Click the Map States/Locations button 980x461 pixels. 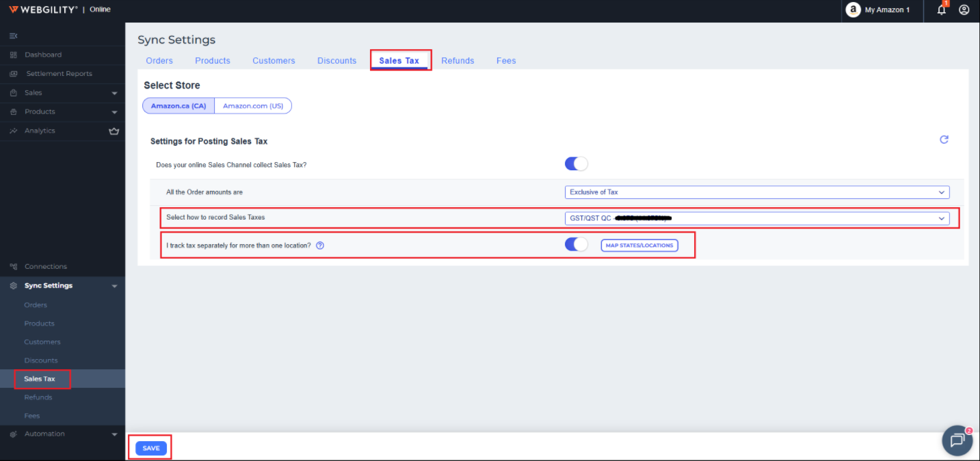pos(639,246)
